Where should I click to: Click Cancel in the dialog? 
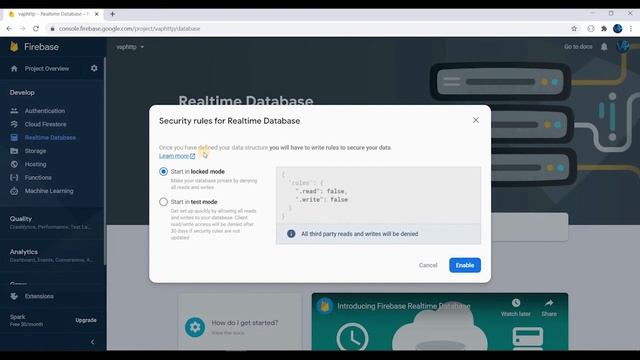point(428,265)
